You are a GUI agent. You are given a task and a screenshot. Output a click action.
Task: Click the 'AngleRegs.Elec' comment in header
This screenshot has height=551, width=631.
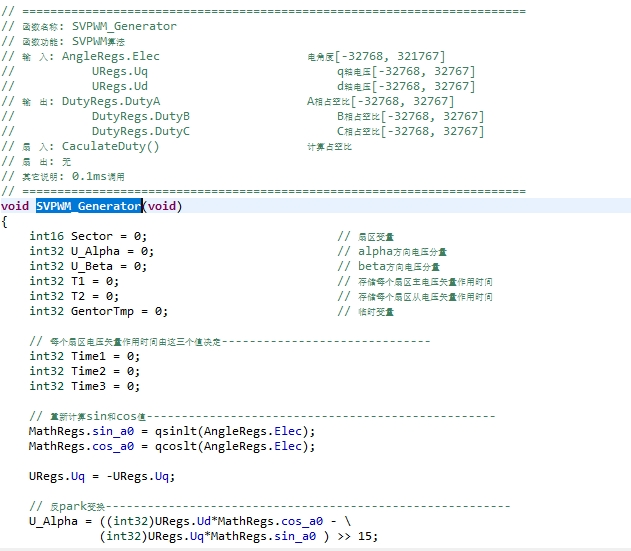pos(111,56)
